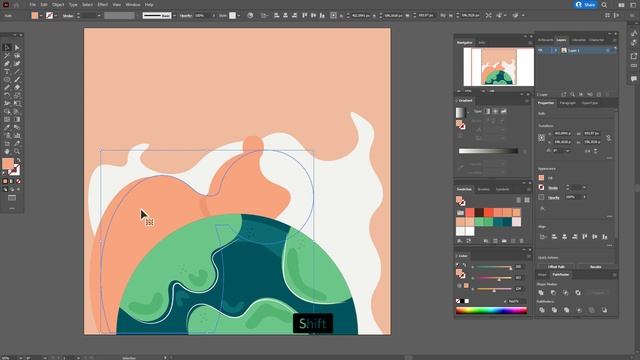Click the Share button

tap(585, 4)
